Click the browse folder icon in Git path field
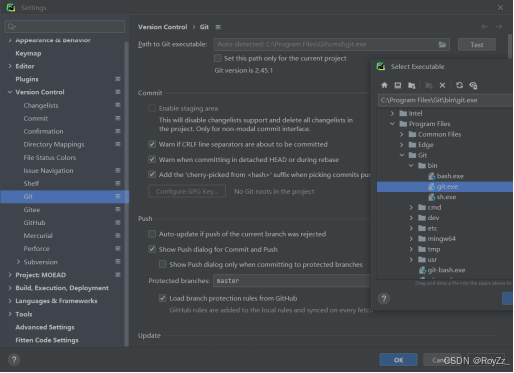 coord(442,44)
